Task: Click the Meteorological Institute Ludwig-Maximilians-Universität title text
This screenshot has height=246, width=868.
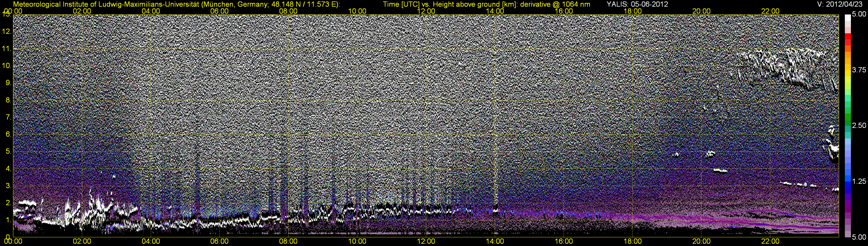Action: tap(176, 4)
